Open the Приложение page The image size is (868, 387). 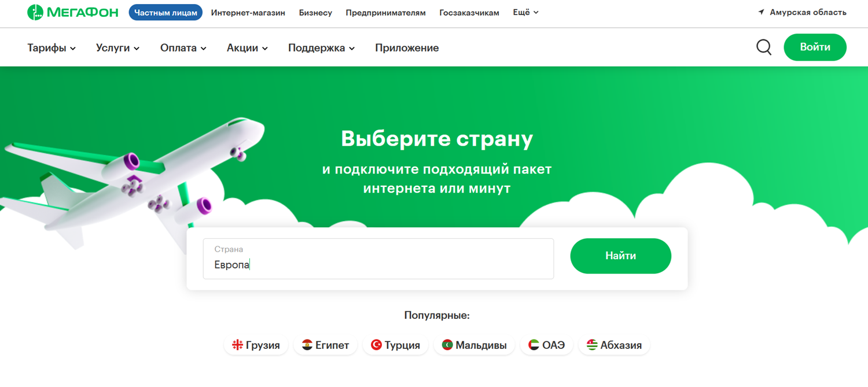click(407, 48)
